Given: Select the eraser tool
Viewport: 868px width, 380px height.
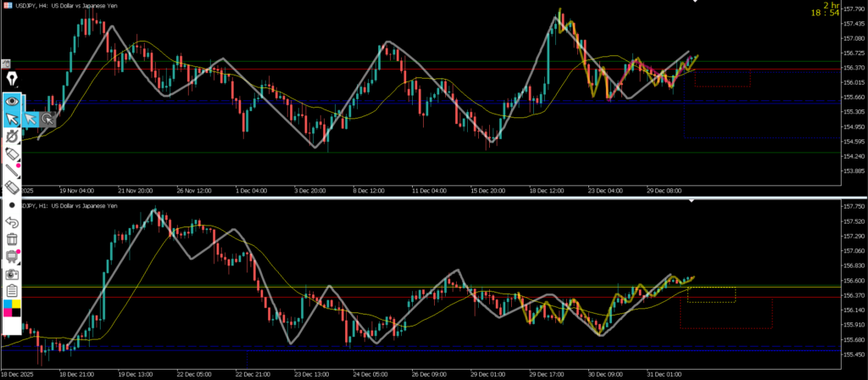Looking at the screenshot, I should point(12,187).
